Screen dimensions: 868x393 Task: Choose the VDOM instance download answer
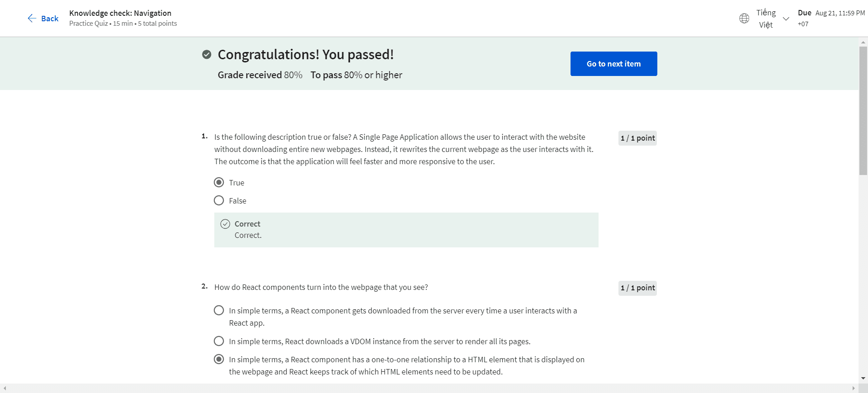pos(219,341)
